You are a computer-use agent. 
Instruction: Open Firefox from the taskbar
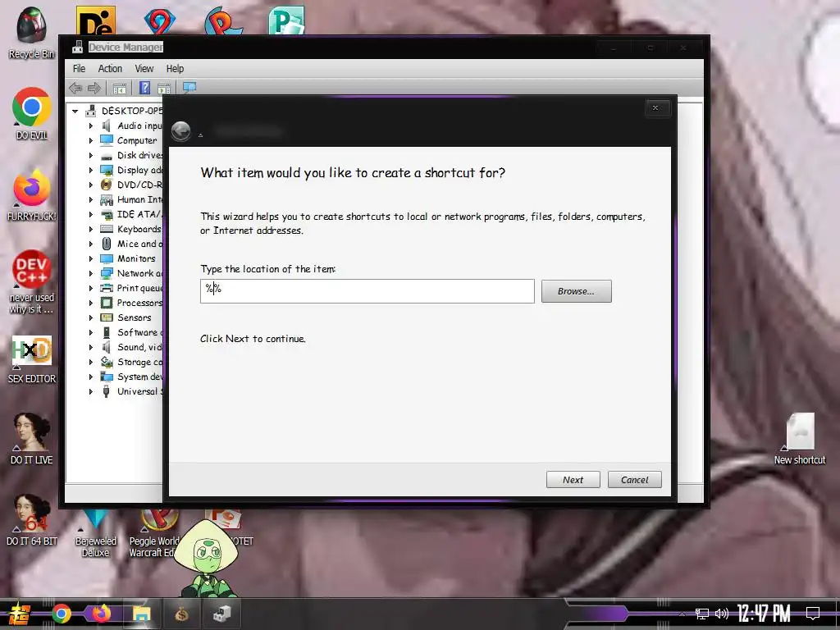[101, 614]
